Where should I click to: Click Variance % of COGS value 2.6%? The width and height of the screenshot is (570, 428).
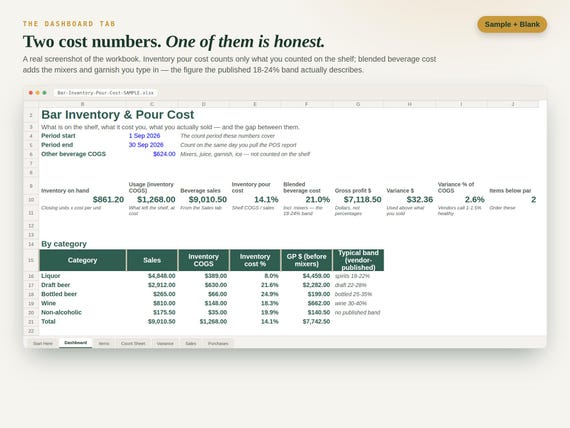coord(475,200)
